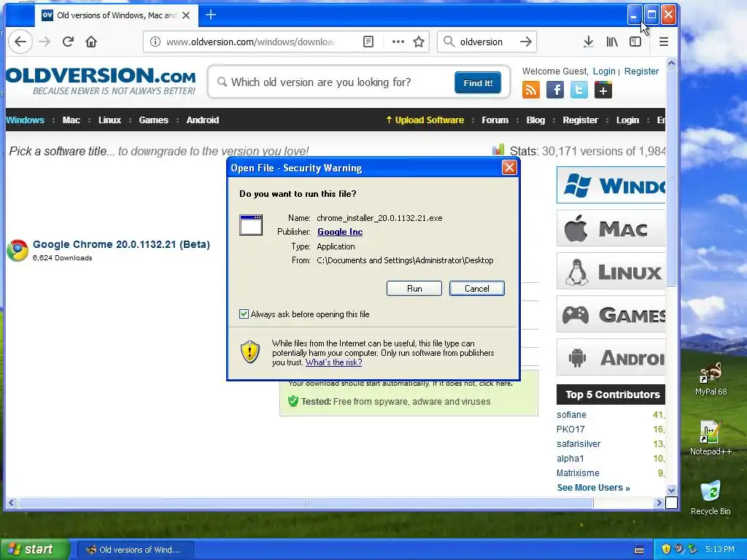Image resolution: width=747 pixels, height=560 pixels.
Task: Open the Library bookshelf icon
Action: click(612, 42)
